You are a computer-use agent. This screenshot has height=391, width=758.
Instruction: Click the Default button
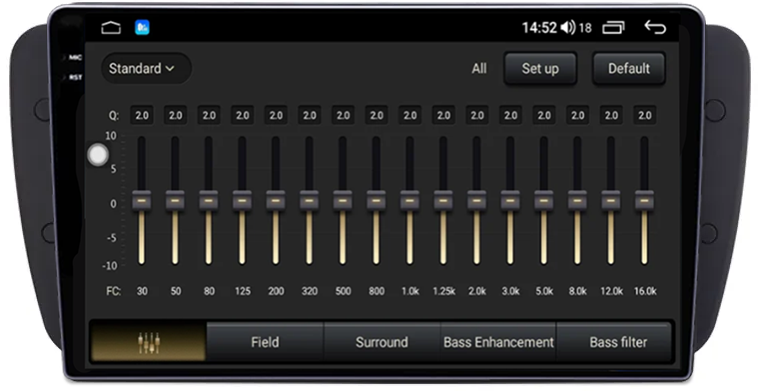pos(629,69)
